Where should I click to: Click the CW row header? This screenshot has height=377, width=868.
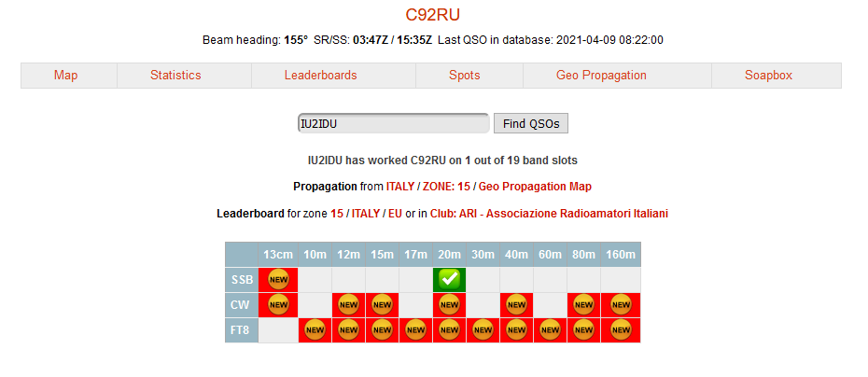point(242,304)
